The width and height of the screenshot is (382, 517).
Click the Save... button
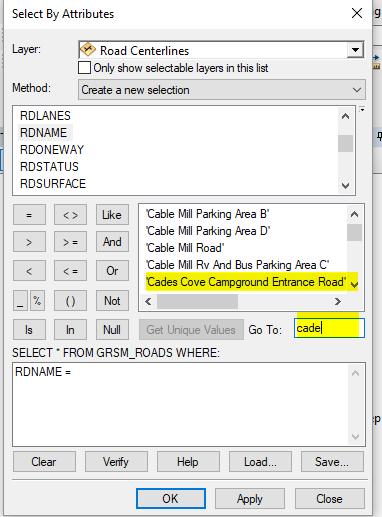[x=332, y=462]
